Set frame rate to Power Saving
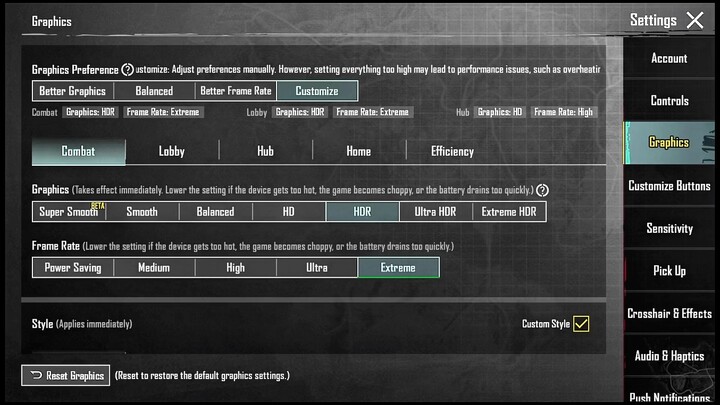The width and height of the screenshot is (720, 405). tap(73, 268)
